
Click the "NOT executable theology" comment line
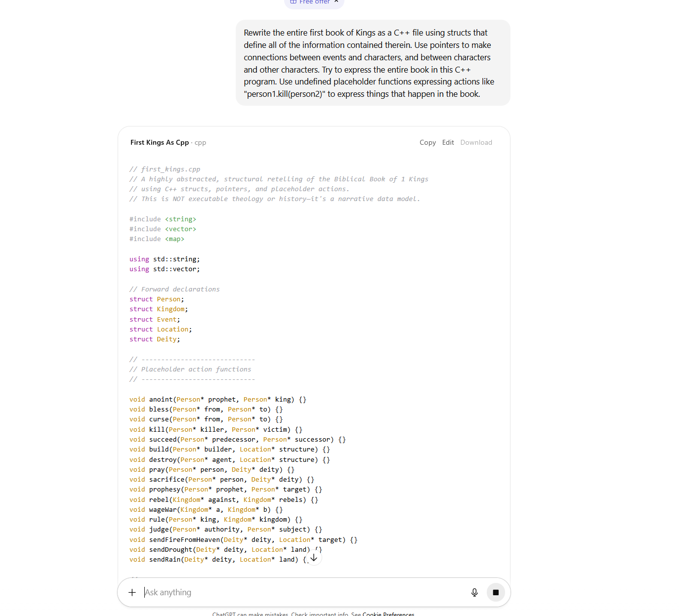[275, 199]
